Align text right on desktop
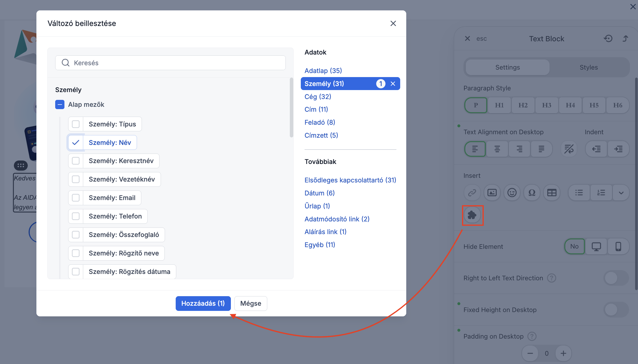The width and height of the screenshot is (638, 364). pos(520,149)
